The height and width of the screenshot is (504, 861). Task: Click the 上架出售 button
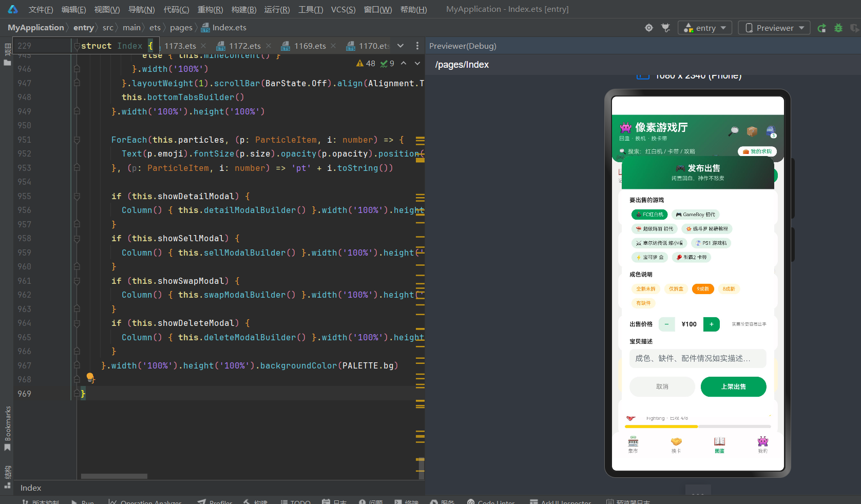[733, 386]
